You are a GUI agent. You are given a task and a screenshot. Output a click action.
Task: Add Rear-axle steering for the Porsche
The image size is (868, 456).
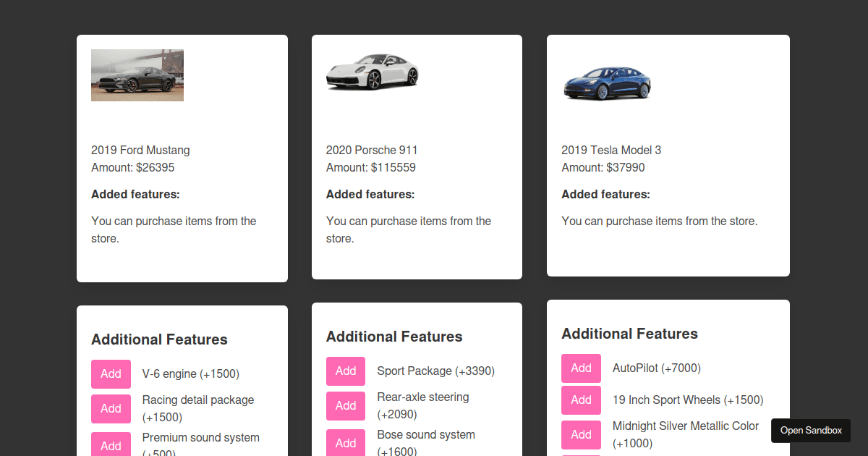(346, 405)
